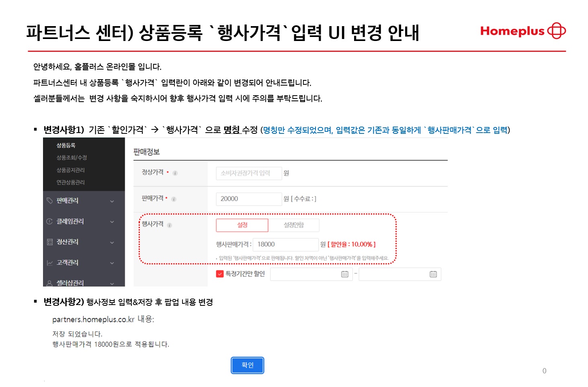
Task: Uncheck the 특정기간만 할인 checkbox
Action: pos(220,274)
